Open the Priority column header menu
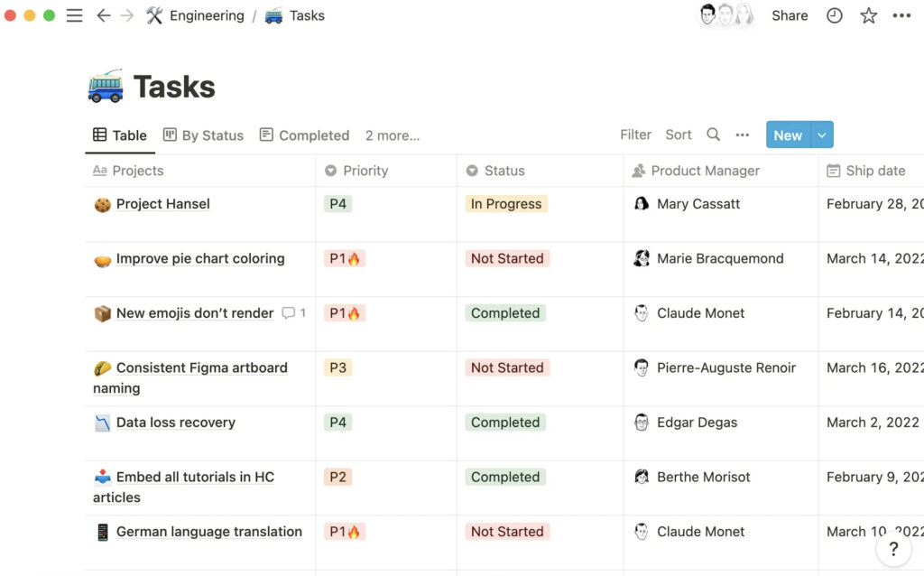The width and height of the screenshot is (924, 576). (365, 171)
